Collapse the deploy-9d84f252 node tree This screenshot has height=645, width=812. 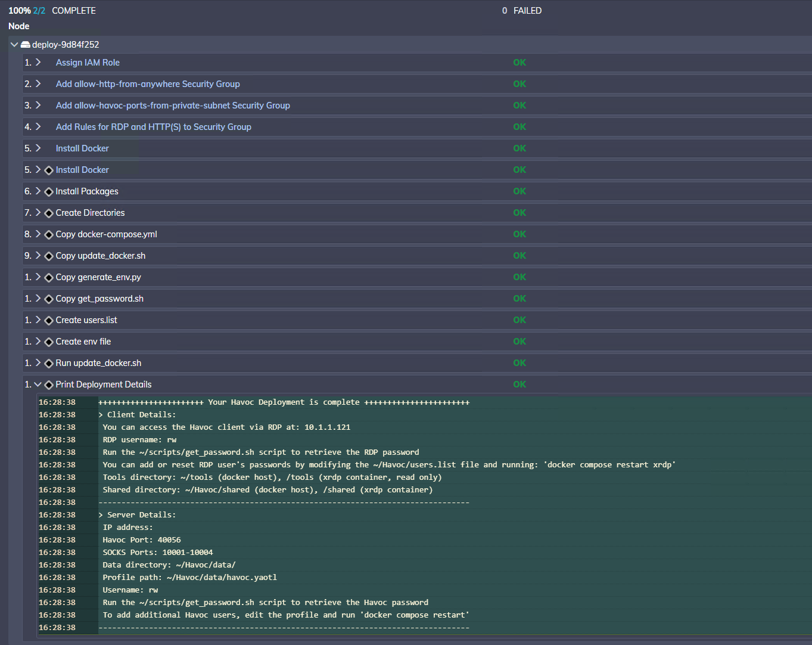14,45
